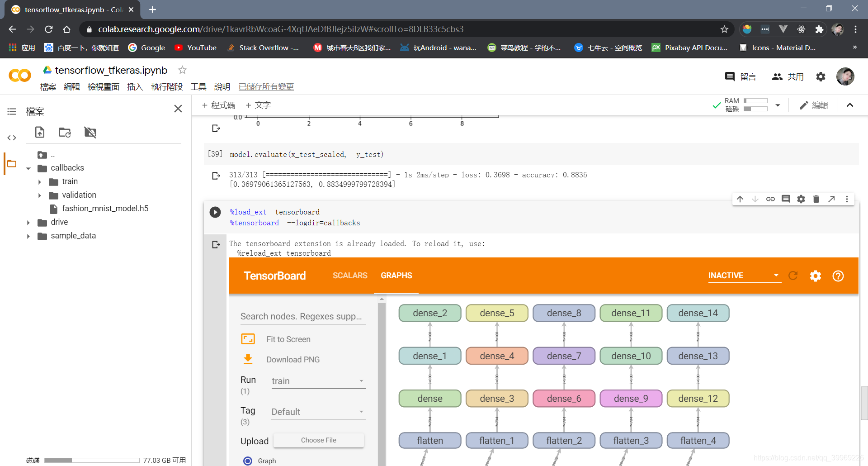Select the Graph radio option in TensorBoard
Viewport: 868px width, 466px height.
click(x=248, y=461)
